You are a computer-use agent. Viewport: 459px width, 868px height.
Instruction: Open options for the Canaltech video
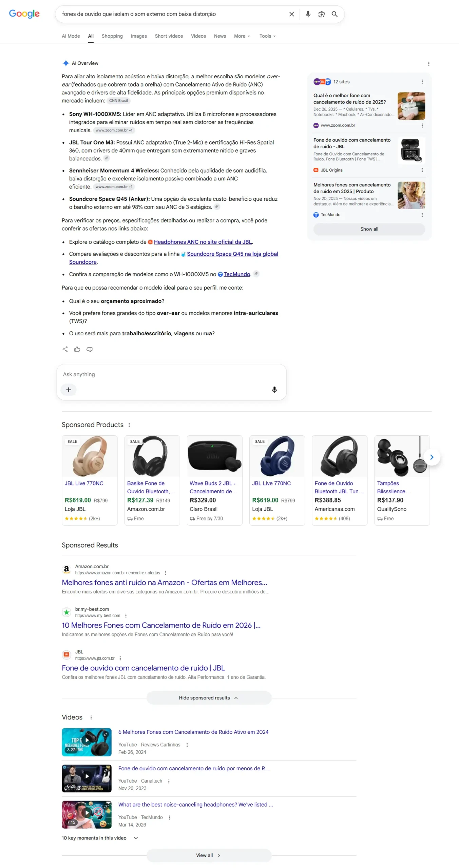(169, 781)
